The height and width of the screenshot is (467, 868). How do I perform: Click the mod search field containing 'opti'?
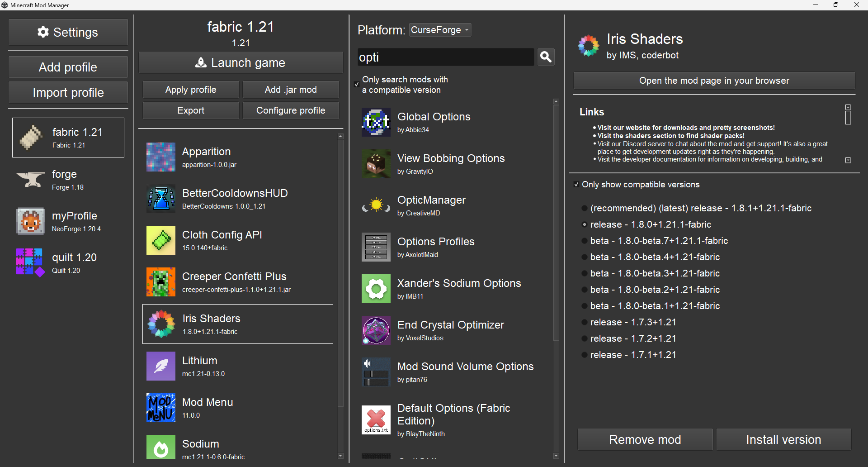point(445,57)
